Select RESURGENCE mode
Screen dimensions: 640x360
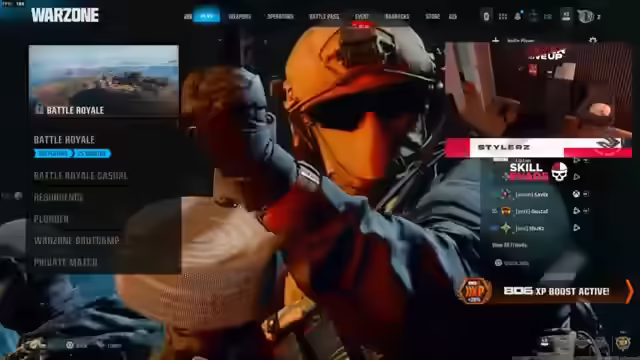pyautogui.click(x=58, y=198)
